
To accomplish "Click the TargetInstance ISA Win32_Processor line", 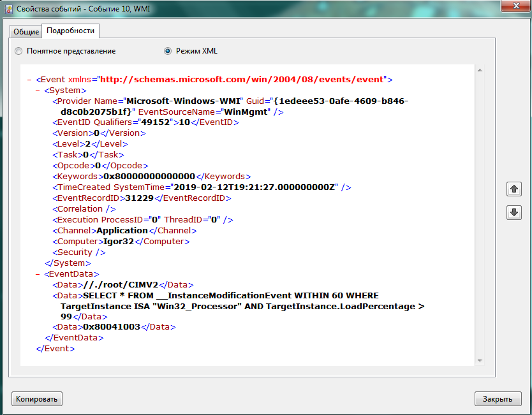I will 242,307.
